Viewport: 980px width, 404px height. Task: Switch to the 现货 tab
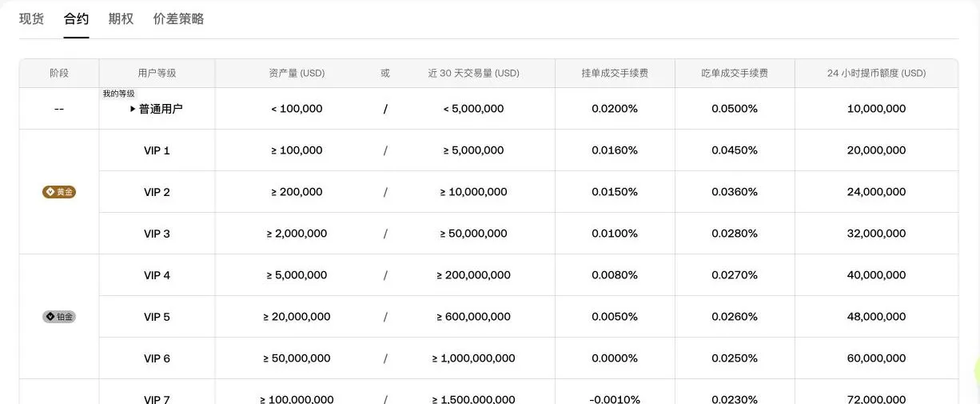[x=32, y=19]
